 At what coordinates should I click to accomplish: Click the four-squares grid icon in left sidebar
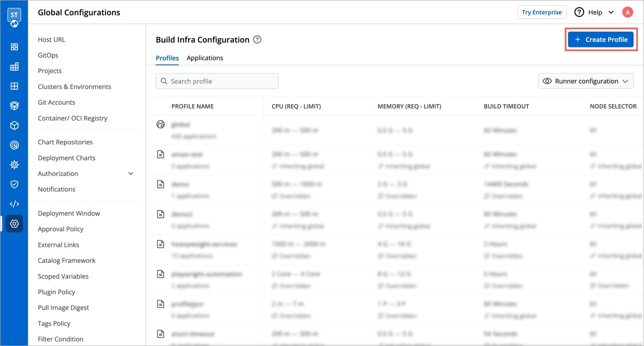coord(14,47)
